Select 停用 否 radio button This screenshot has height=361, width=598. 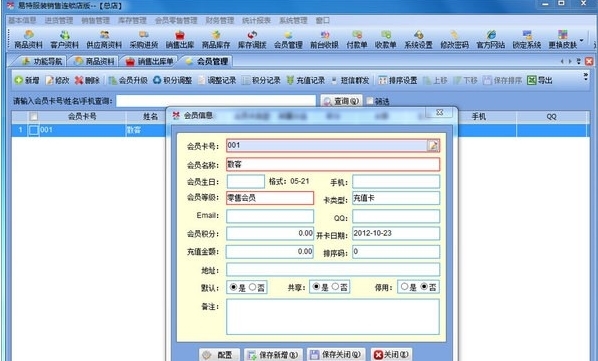[424, 286]
